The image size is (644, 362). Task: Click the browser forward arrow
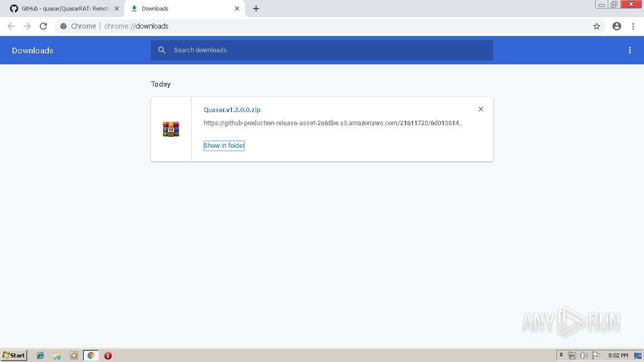click(27, 26)
